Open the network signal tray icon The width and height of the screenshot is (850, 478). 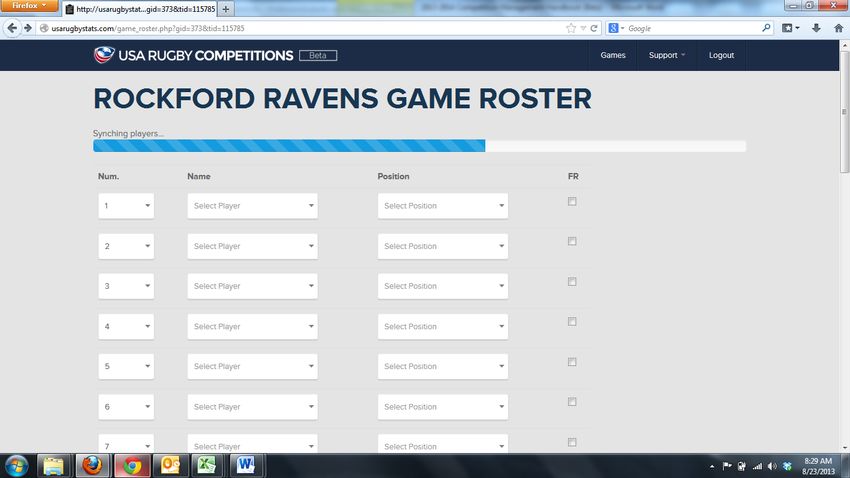pyautogui.click(x=757, y=466)
